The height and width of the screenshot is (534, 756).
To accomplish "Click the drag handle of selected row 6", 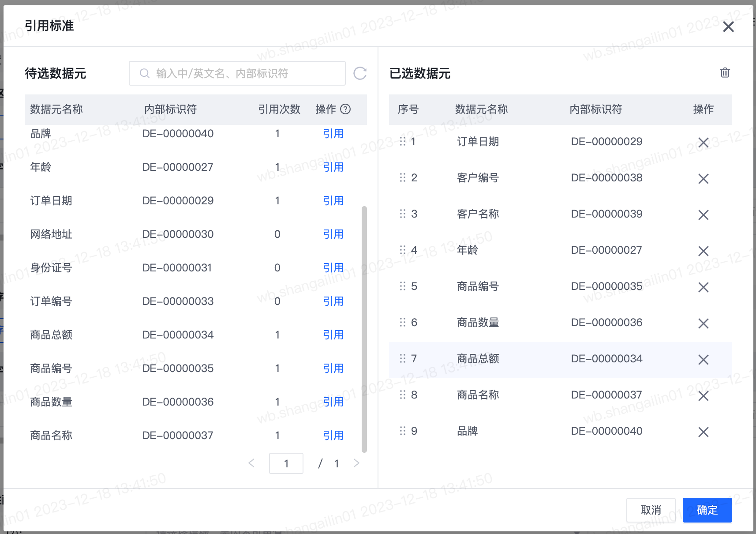I will point(402,322).
